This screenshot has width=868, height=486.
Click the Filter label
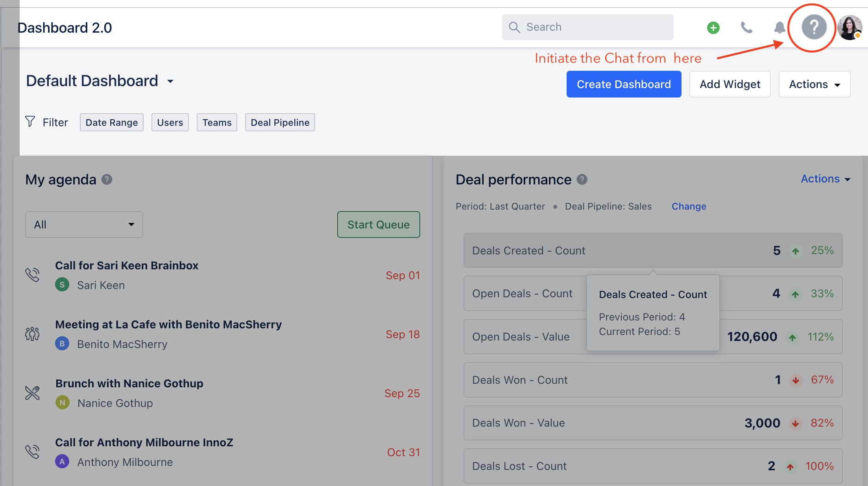[x=55, y=122]
